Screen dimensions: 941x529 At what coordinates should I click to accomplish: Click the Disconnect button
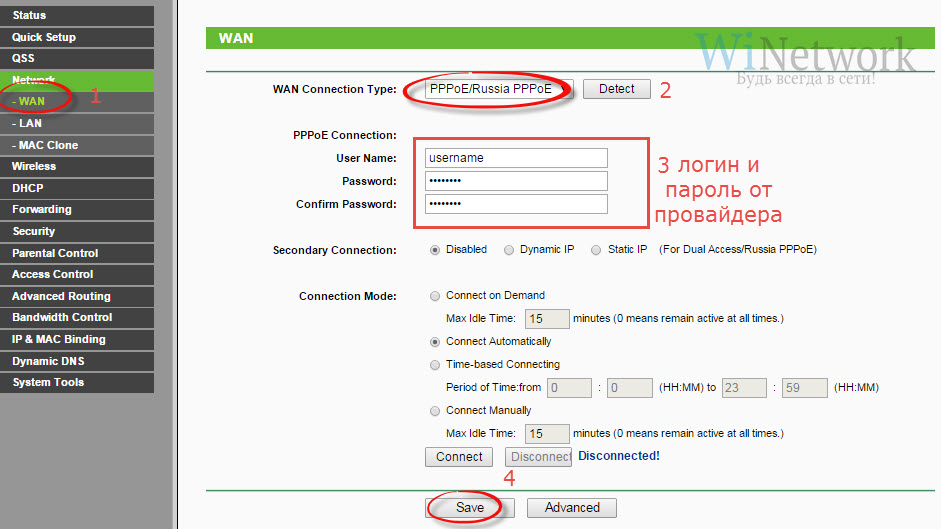pos(538,457)
